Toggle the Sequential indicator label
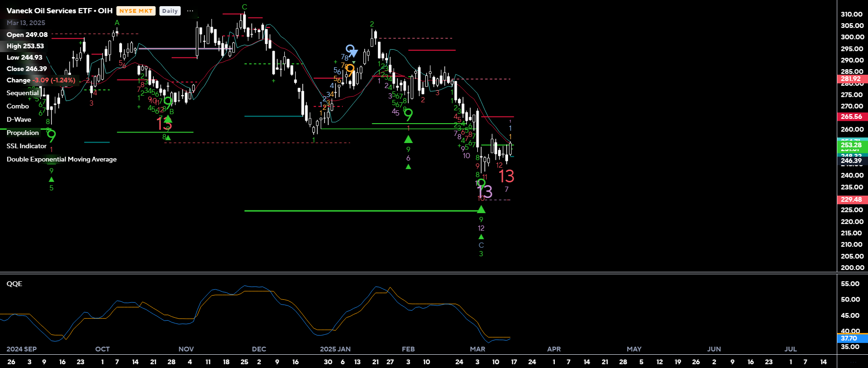 point(23,93)
